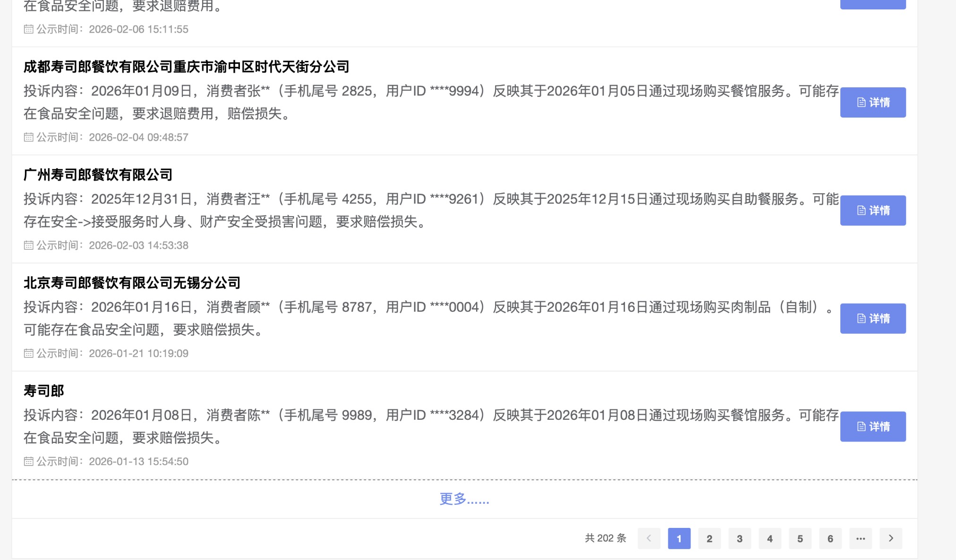This screenshot has height=560, width=956.
Task: Open details for 广州寿司郎餐饮有限公司 complaint
Action: [873, 211]
